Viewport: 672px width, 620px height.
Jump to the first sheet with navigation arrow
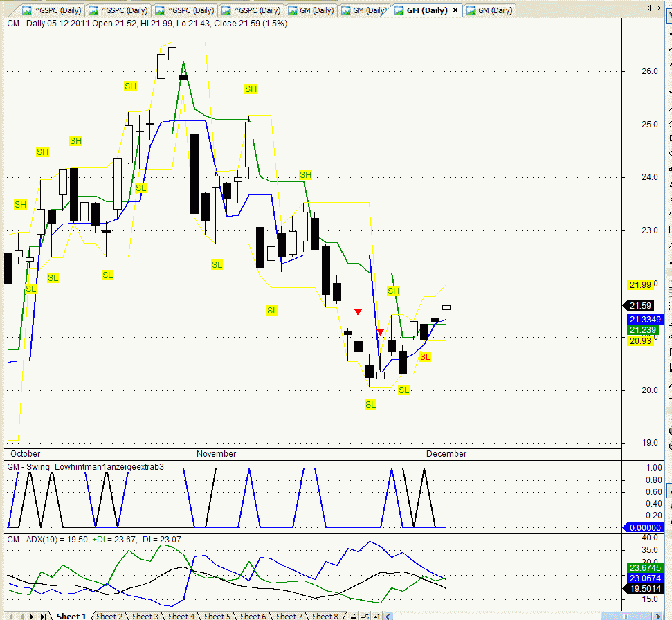click(11, 616)
